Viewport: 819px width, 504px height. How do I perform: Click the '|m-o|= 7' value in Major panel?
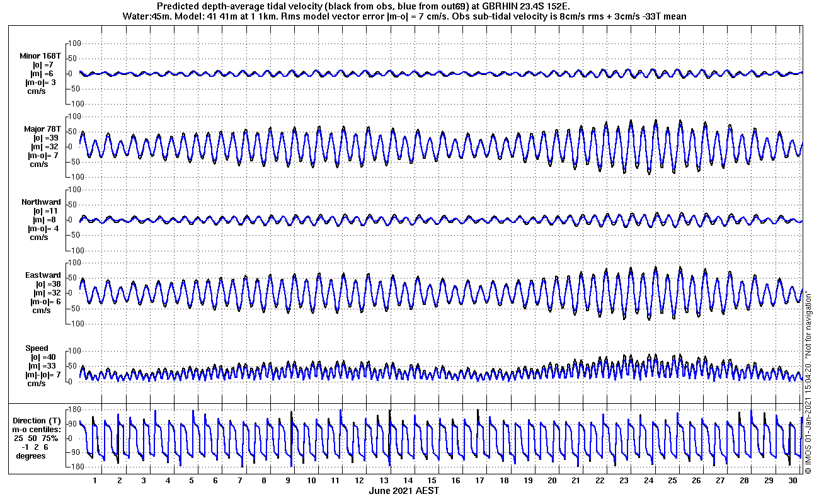[x=43, y=156]
